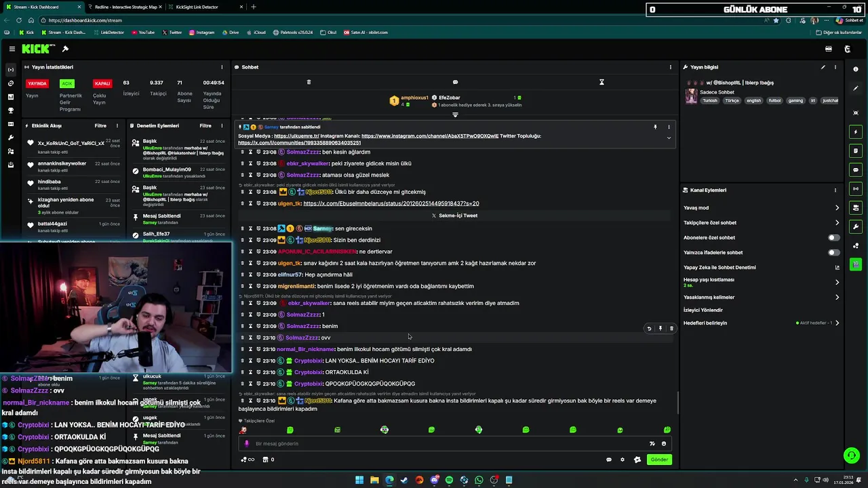
Task: Open the Instagram bookmark
Action: tap(201, 33)
